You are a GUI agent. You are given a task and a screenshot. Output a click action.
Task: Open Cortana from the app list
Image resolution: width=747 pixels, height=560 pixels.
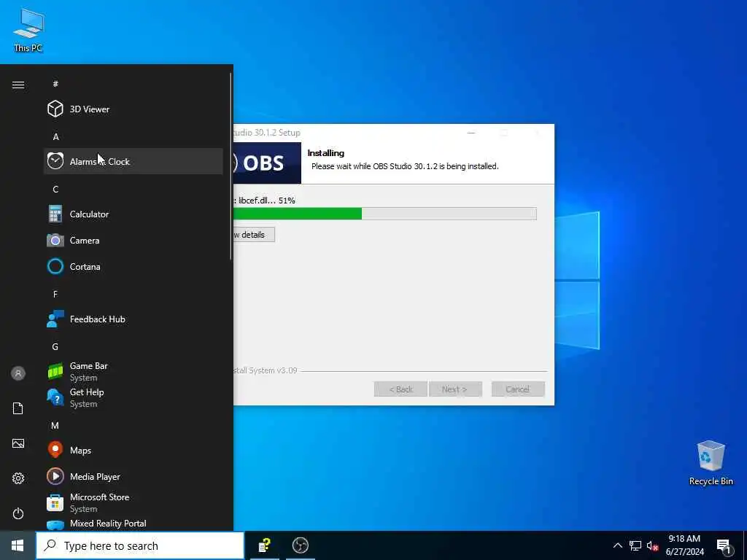133,267
